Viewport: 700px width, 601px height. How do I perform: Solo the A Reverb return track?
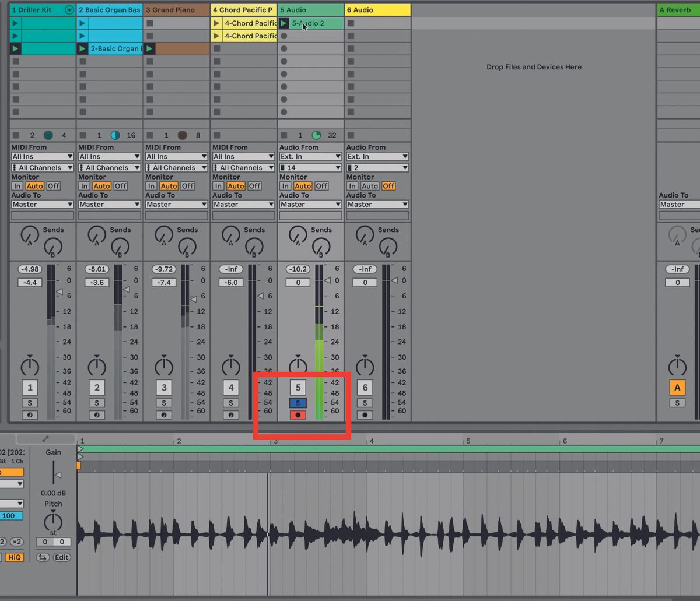click(677, 403)
